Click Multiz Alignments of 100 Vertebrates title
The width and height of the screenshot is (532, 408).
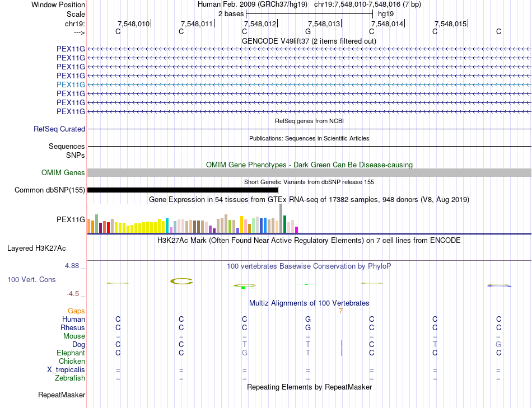click(x=309, y=303)
